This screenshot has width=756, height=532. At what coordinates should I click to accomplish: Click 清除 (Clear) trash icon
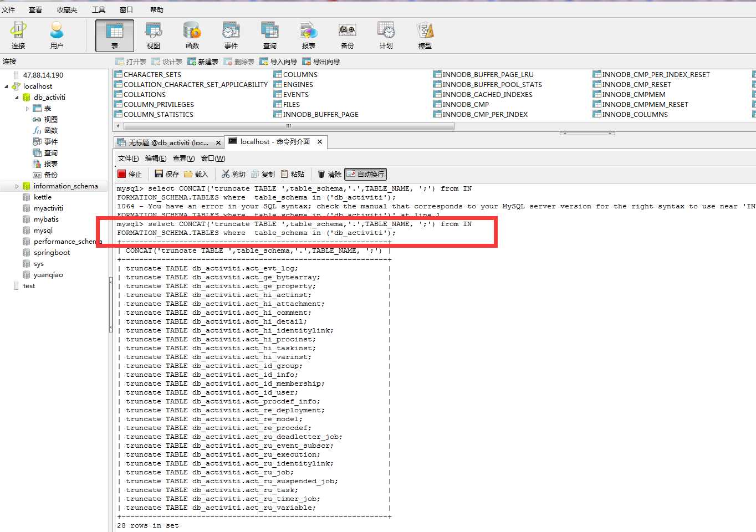coord(329,174)
